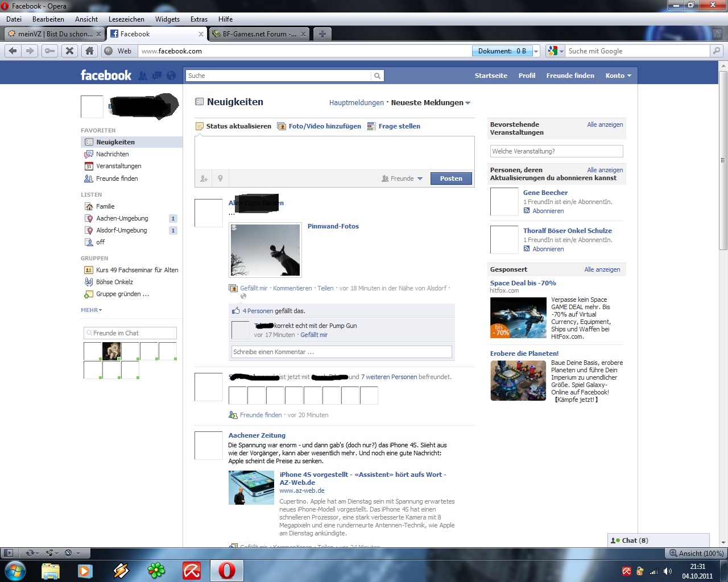Open the Avira icon in the taskbar

point(192,570)
